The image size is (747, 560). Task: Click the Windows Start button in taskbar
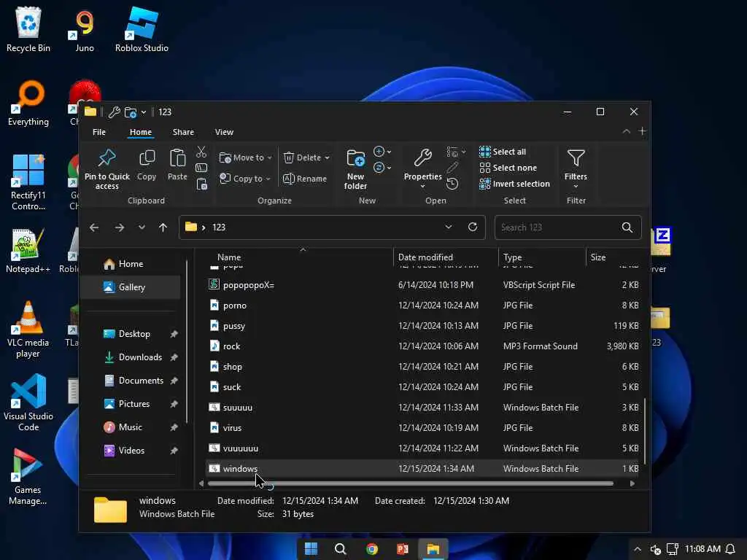tap(311, 549)
